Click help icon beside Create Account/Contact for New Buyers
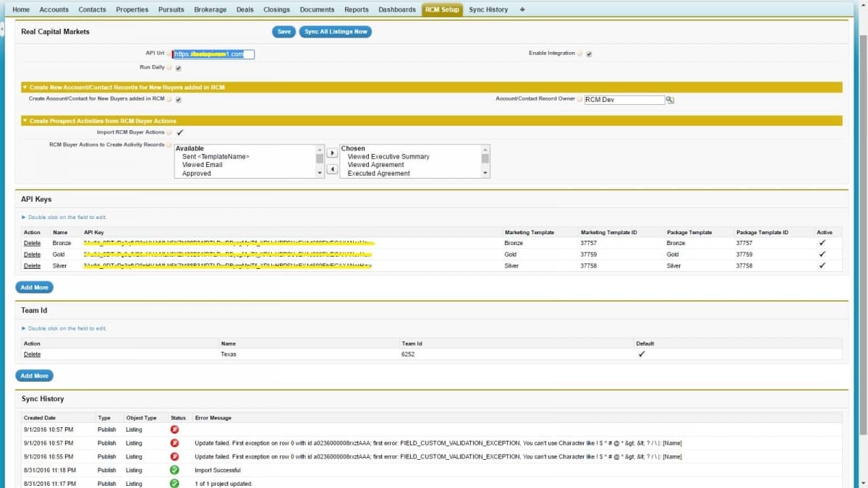The width and height of the screenshot is (868, 488). pyautogui.click(x=169, y=99)
